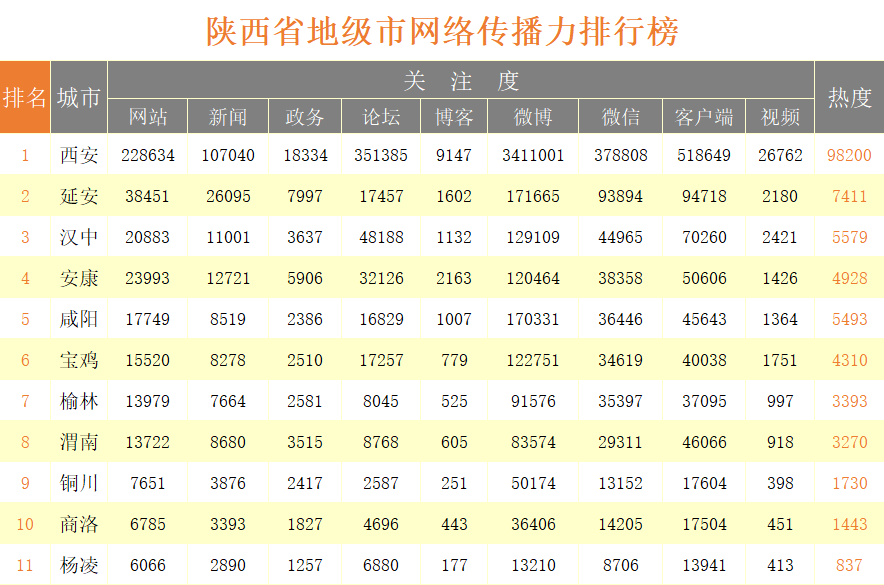Select 宝鸡's 博客 value 779
The image size is (884, 585).
tap(454, 360)
